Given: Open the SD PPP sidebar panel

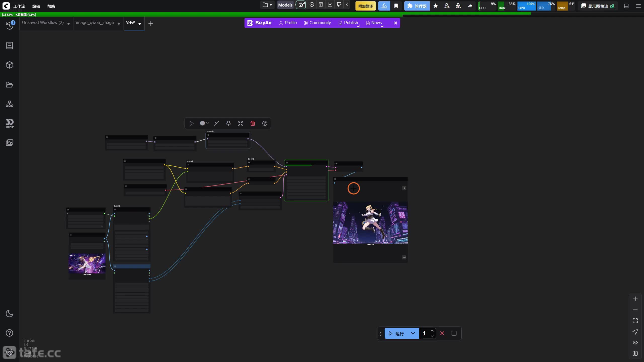Looking at the screenshot, I should pyautogui.click(x=10, y=123).
